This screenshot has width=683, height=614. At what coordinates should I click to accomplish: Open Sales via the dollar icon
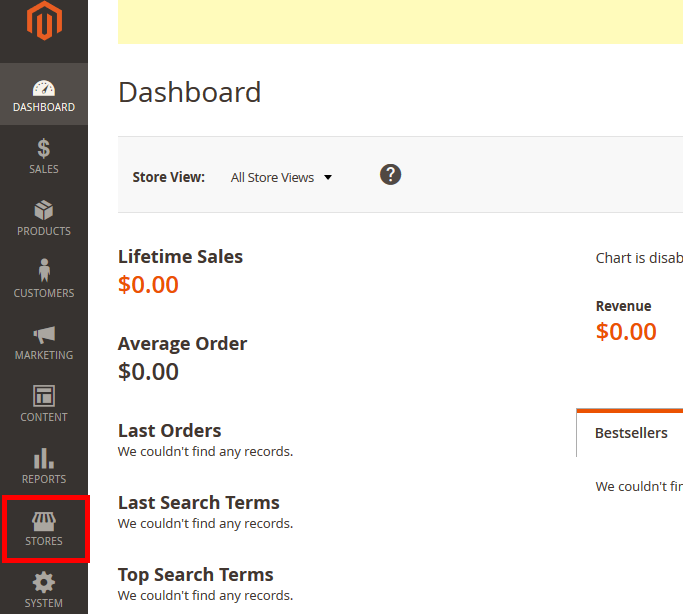tap(44, 149)
